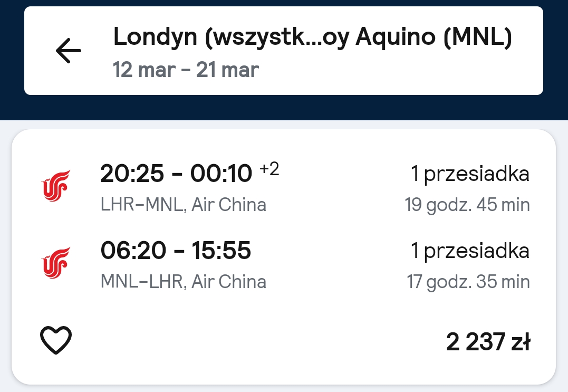Click Air China logo on outbound flight
The image size is (568, 392).
(55, 186)
